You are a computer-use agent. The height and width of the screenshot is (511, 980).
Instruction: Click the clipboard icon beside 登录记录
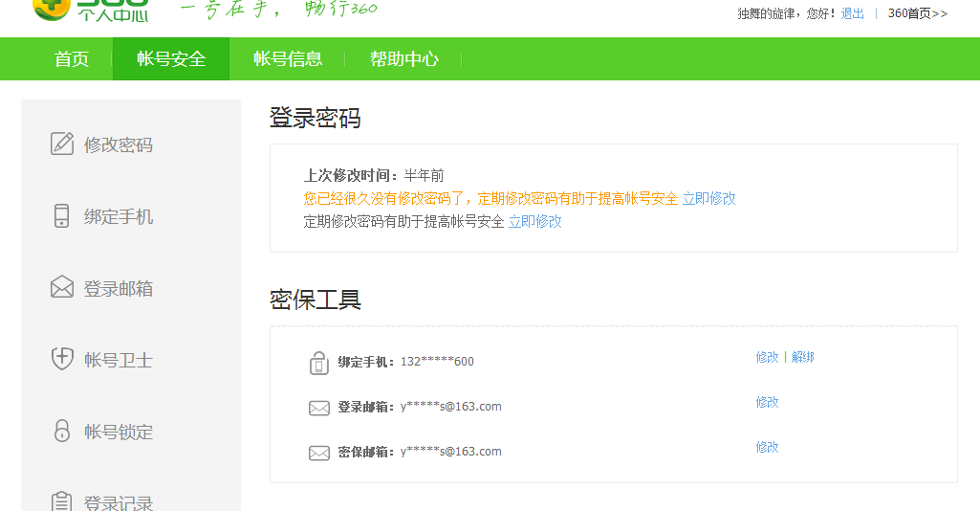point(61,501)
